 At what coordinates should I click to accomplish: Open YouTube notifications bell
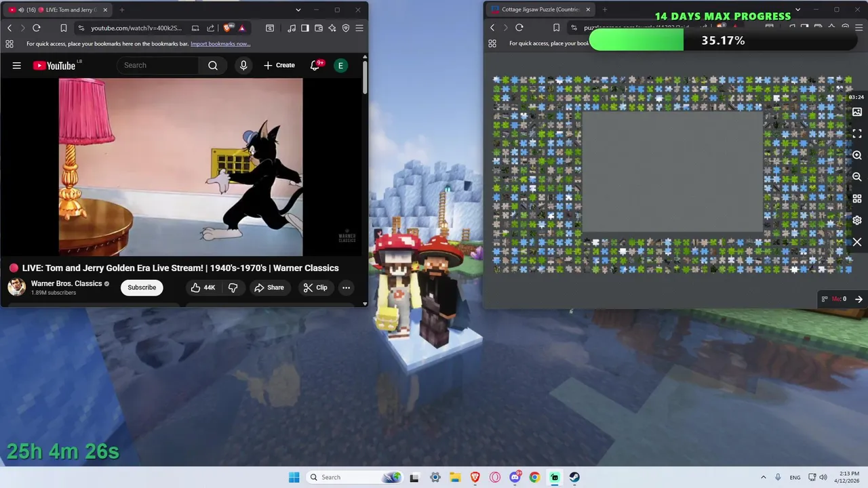pos(315,65)
